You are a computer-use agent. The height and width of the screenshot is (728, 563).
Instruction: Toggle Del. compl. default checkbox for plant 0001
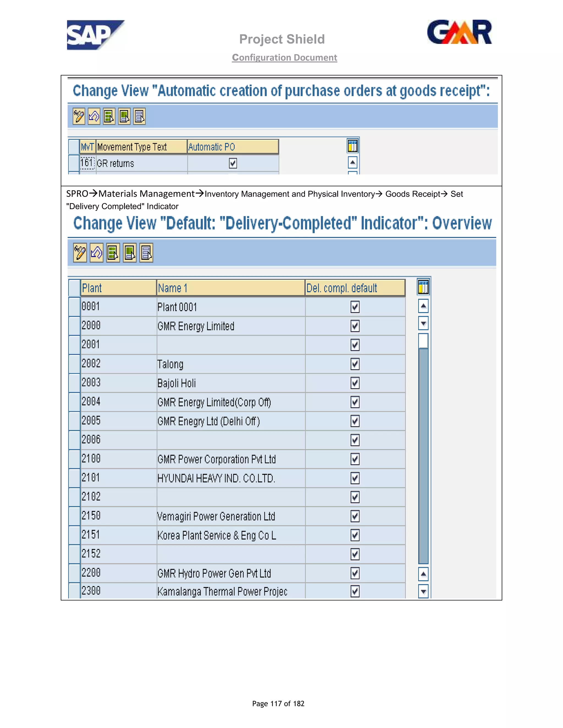tap(355, 307)
